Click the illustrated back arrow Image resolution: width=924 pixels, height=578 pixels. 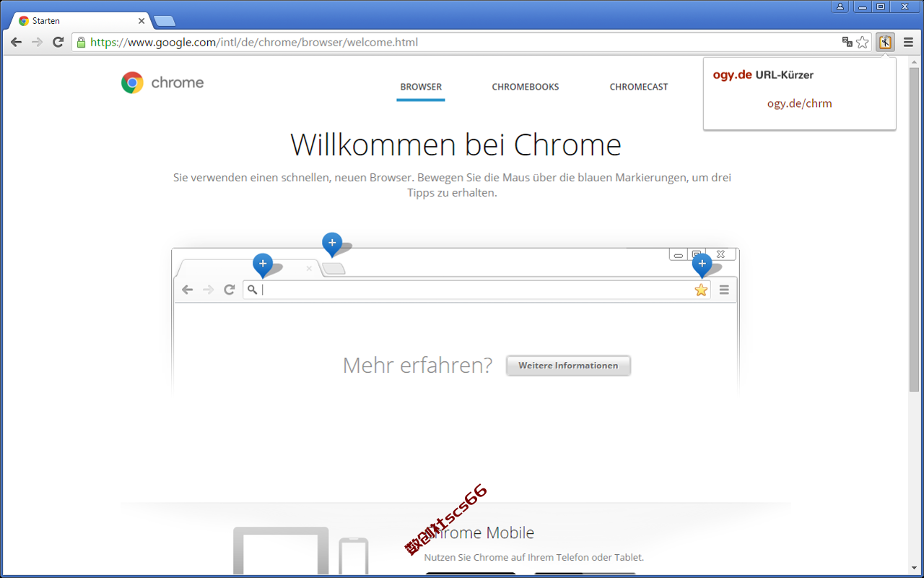pos(188,290)
